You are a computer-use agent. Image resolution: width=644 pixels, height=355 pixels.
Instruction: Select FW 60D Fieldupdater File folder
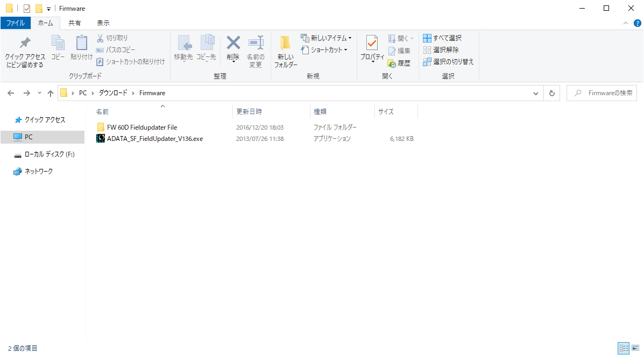click(x=141, y=127)
